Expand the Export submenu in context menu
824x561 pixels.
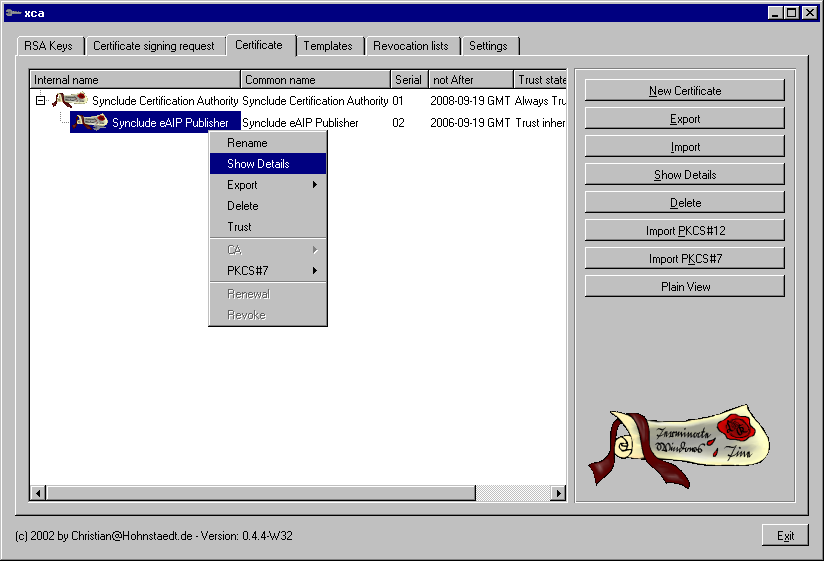pyautogui.click(x=267, y=185)
